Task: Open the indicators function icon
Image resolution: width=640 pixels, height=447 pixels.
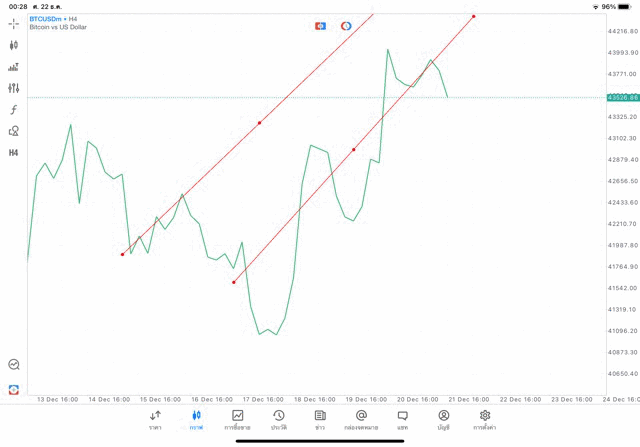Action: point(14,110)
